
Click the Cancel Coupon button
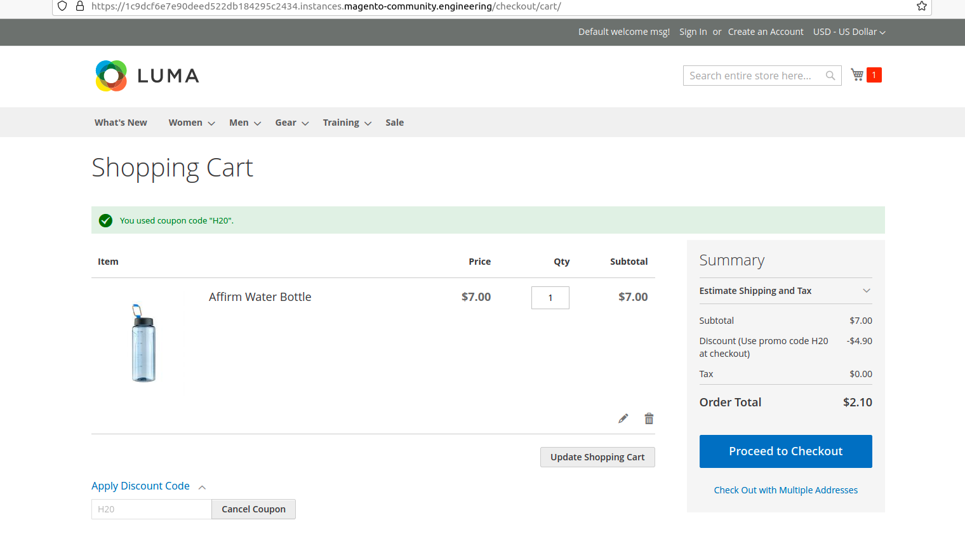(253, 509)
